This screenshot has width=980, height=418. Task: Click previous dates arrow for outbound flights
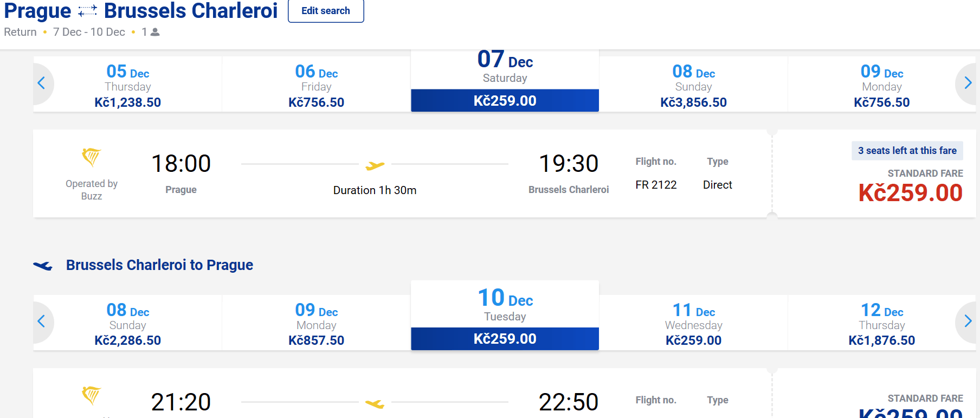click(41, 83)
